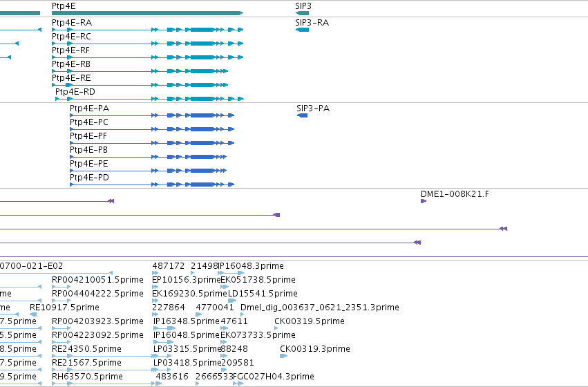Select the SIP3 gene arrow glyph

pos(302,13)
